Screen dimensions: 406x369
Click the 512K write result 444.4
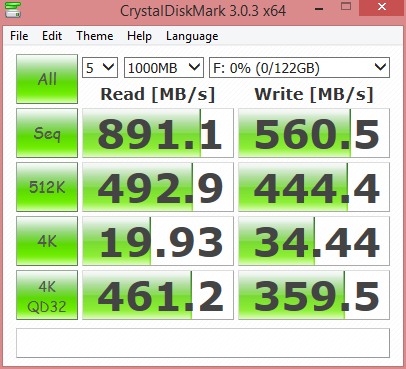click(x=314, y=187)
